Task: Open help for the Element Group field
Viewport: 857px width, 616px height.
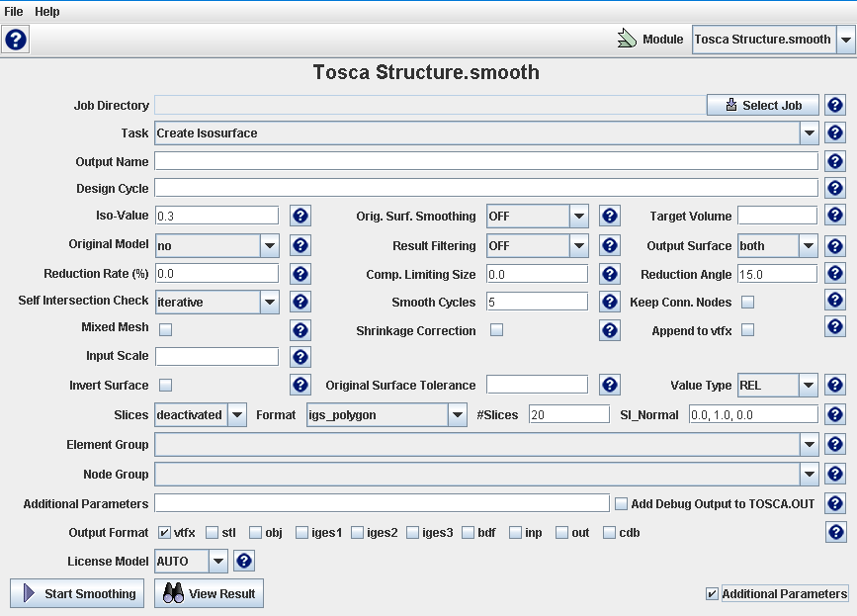Action: pos(835,445)
